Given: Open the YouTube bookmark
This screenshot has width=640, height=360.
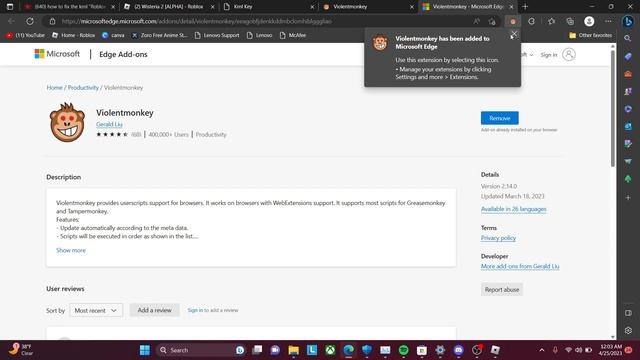Looking at the screenshot, I should (25, 36).
